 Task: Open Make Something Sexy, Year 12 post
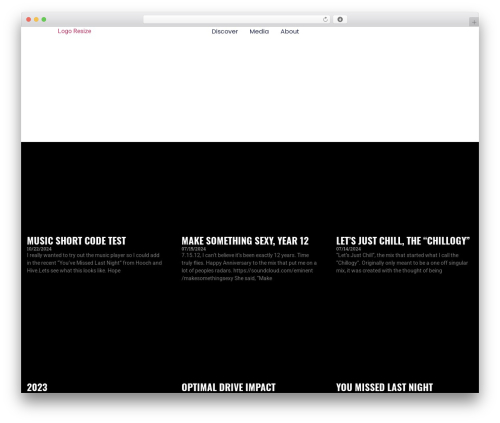[245, 241]
